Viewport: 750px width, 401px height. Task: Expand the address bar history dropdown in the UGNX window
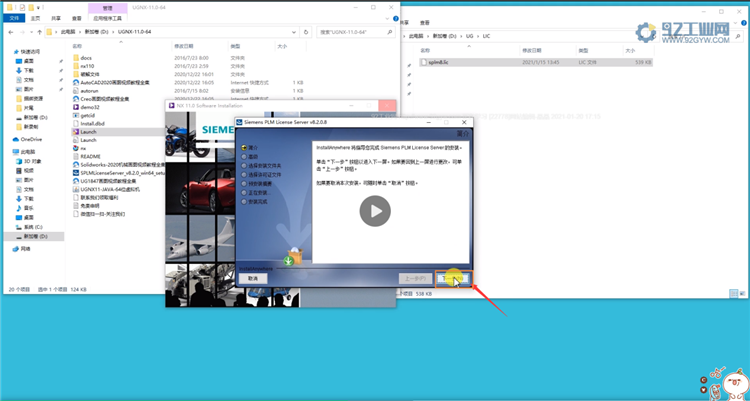pos(294,32)
